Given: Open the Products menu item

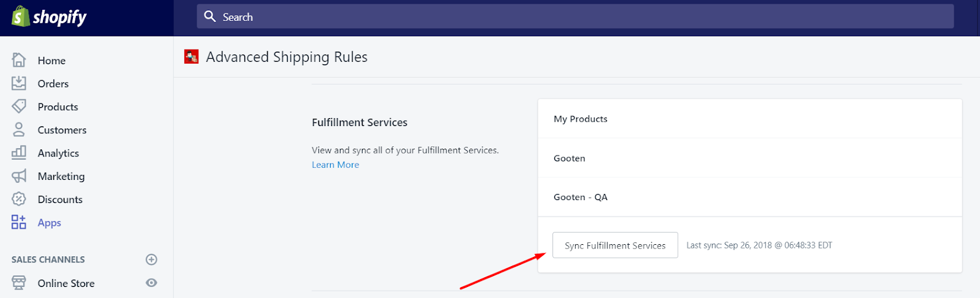Looking at the screenshot, I should pyautogui.click(x=58, y=107).
